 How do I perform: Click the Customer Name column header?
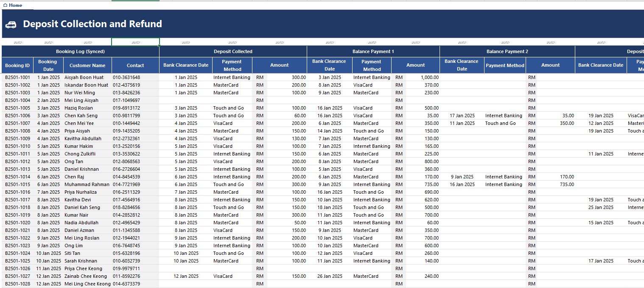[87, 65]
